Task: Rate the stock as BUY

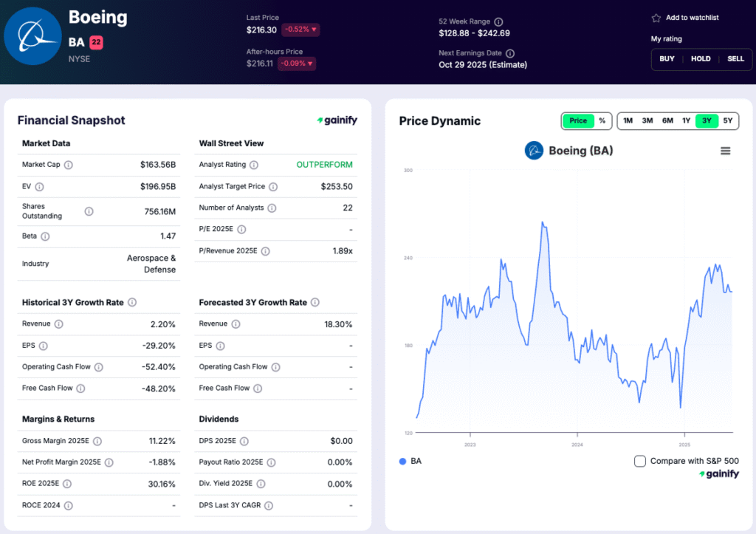Action: click(667, 59)
